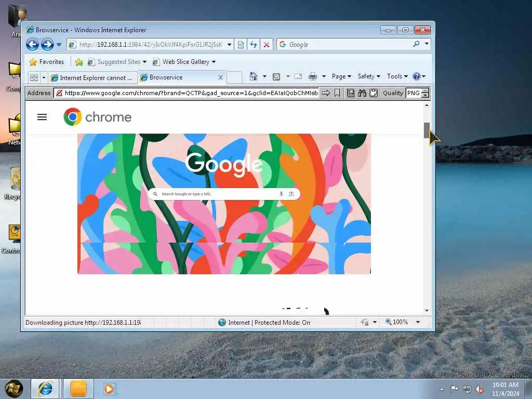Go forward using IE forward arrow

click(47, 45)
